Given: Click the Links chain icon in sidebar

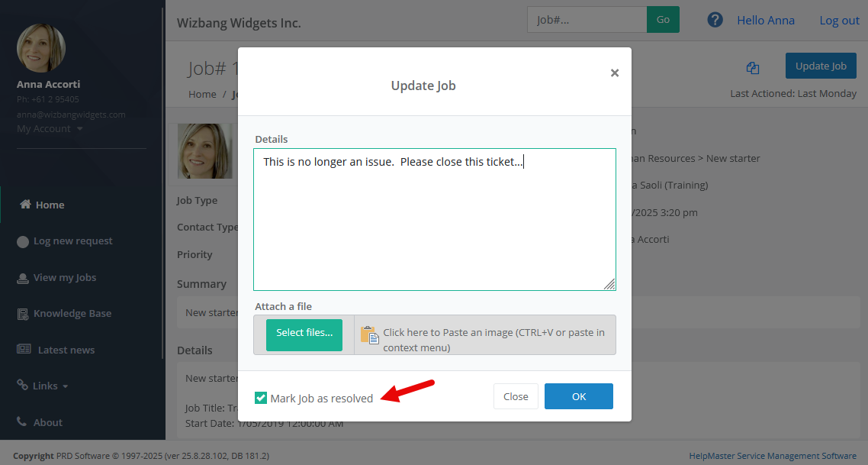Looking at the screenshot, I should [23, 385].
